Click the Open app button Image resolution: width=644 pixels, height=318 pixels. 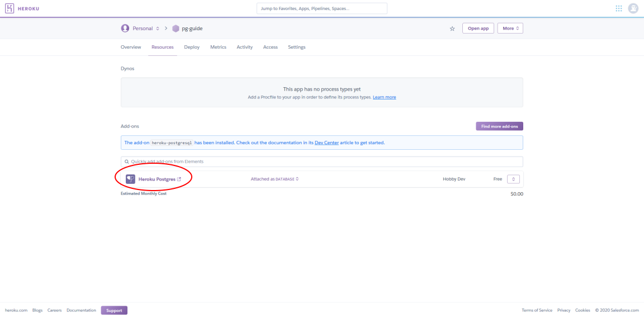click(478, 29)
